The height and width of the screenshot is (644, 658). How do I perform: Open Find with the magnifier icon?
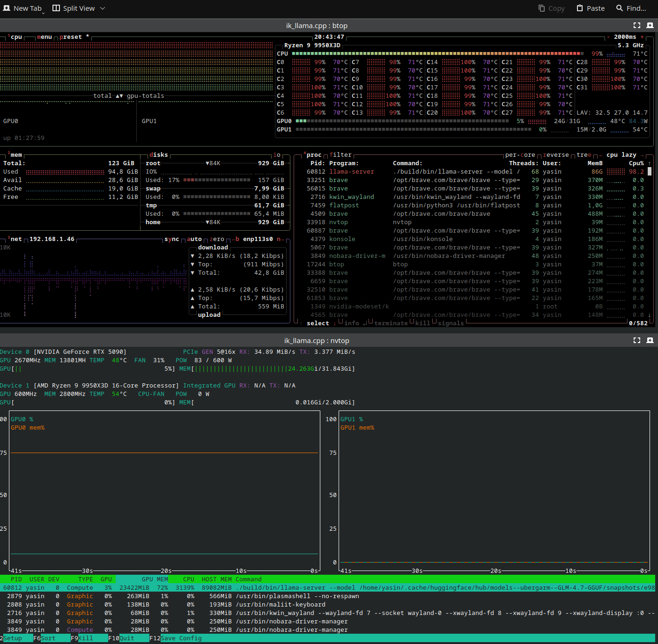click(620, 8)
